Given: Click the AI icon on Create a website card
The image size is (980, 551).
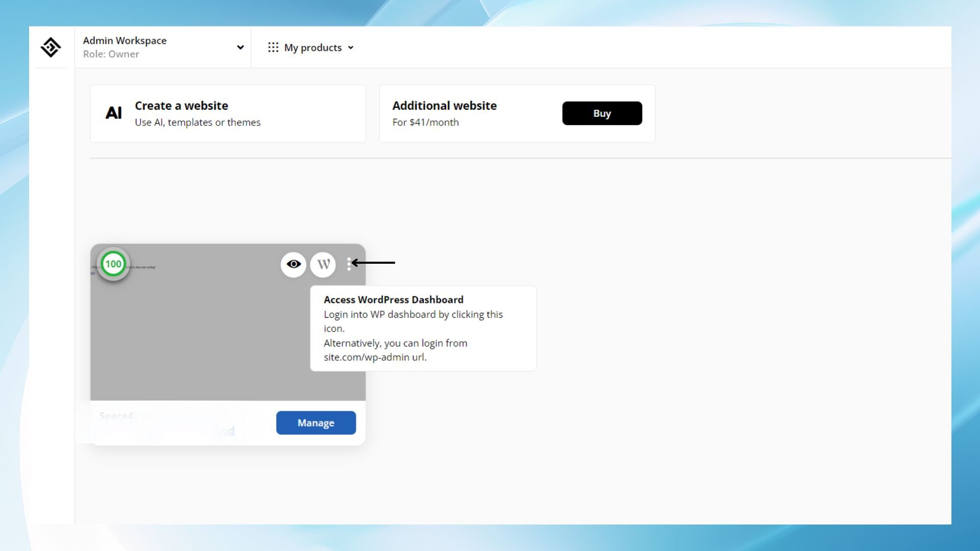Looking at the screenshot, I should (114, 113).
